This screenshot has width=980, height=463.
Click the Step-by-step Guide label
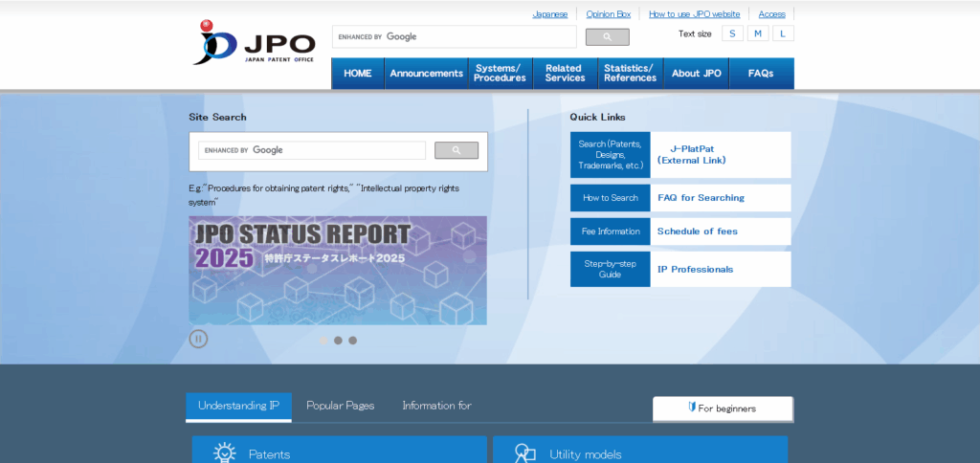(610, 270)
